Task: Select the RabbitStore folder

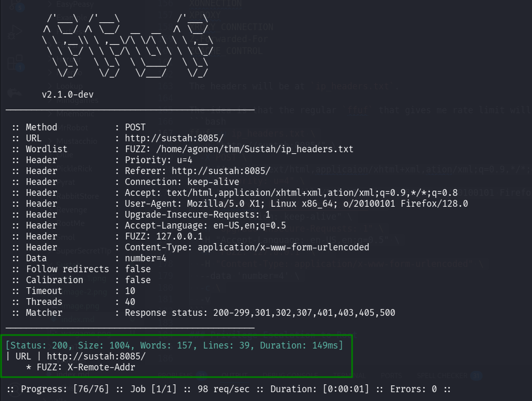Action: [x=75, y=196]
